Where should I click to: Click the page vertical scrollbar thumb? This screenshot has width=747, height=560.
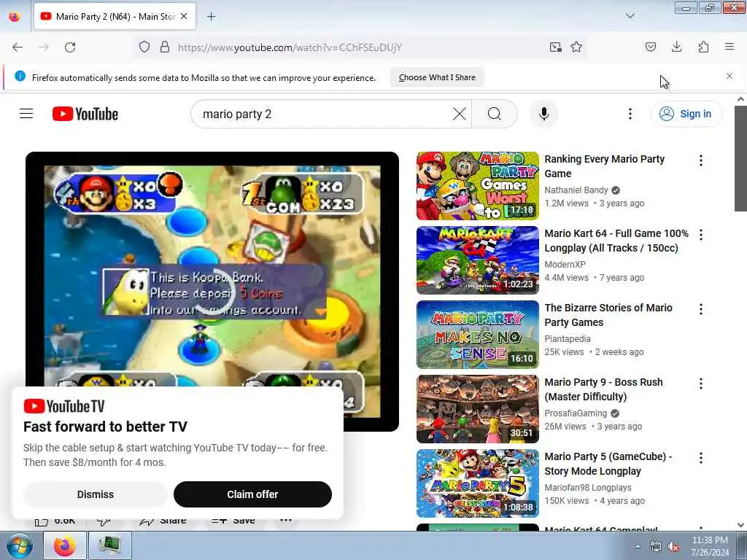[x=740, y=158]
